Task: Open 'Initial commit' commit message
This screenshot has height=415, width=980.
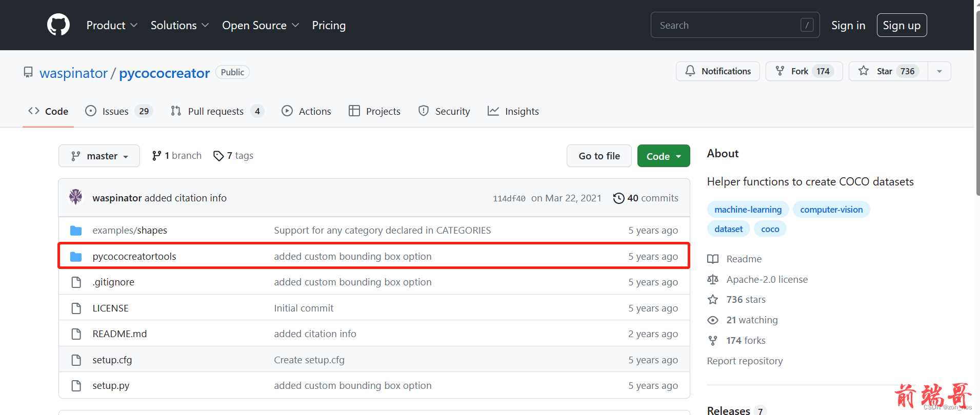Action: click(x=304, y=308)
